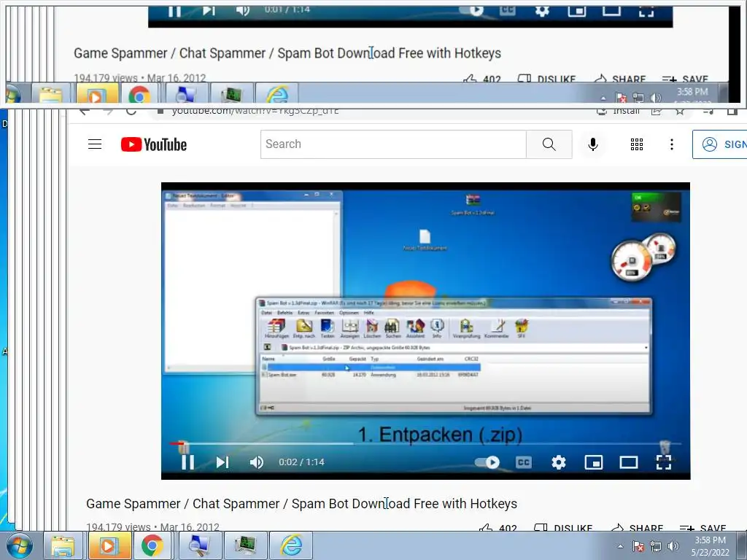Toggle autoplay switch in main player
This screenshot has height=560, width=747.
pyautogui.click(x=487, y=462)
